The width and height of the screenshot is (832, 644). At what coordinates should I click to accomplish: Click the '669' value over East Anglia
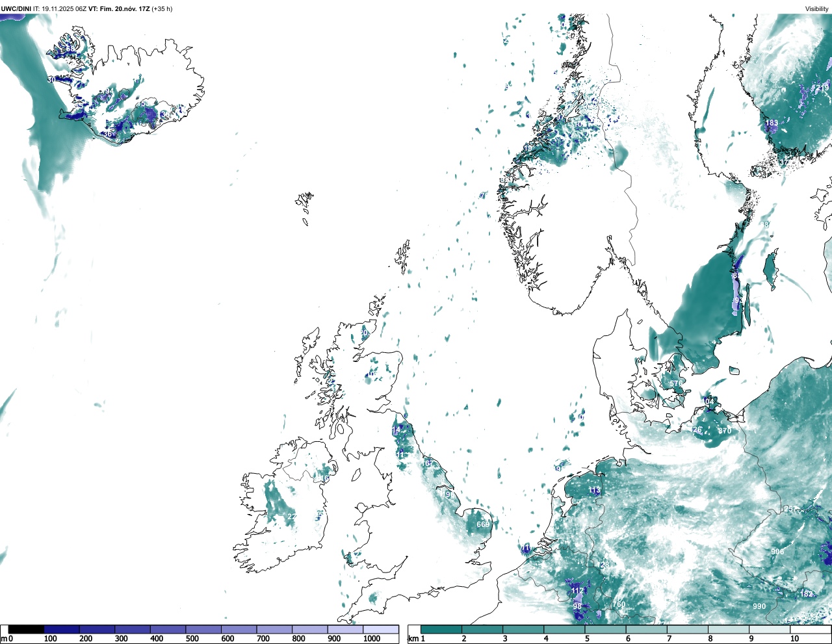tap(483, 524)
